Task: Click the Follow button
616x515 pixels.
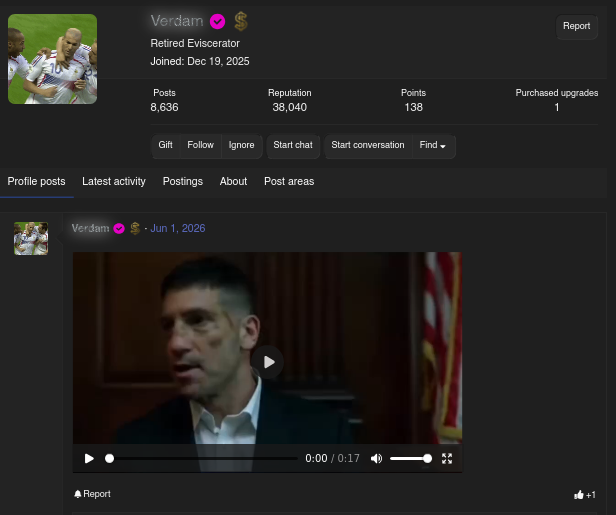Action: pyautogui.click(x=200, y=145)
